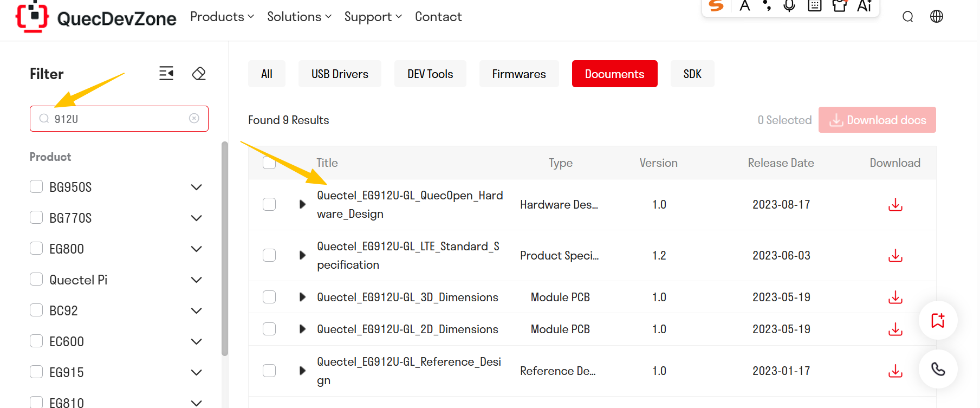Go to the Contact page
This screenshot has width=980, height=408.
coord(438,17)
